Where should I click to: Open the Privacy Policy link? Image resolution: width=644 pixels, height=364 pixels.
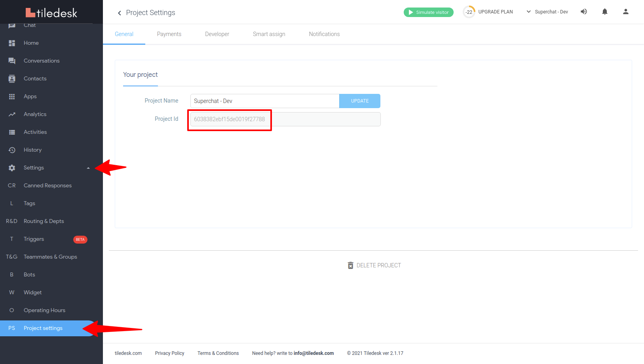point(169,353)
